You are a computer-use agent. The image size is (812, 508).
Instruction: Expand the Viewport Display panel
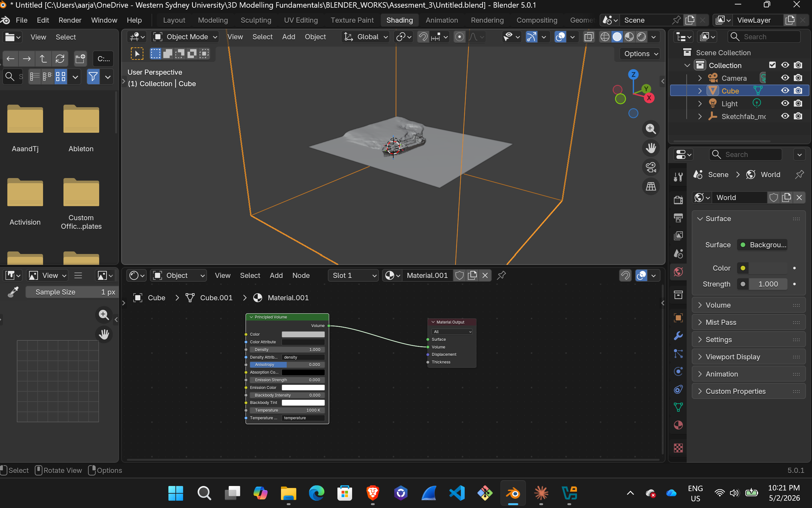point(749,357)
